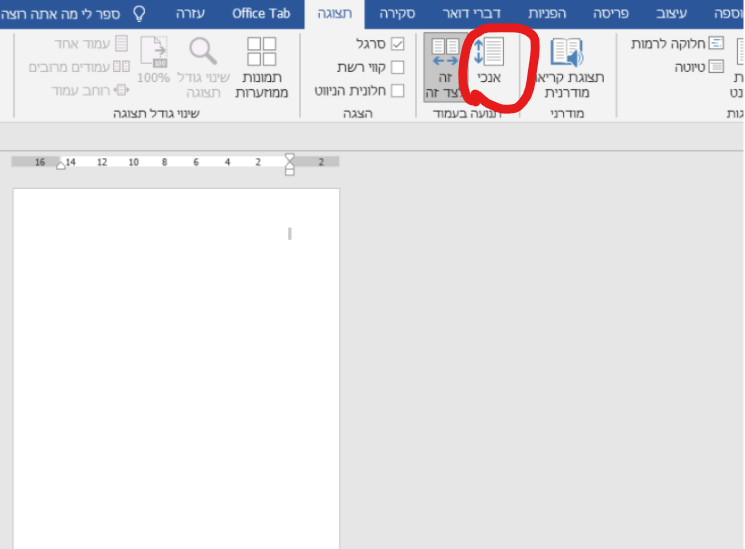Open the Review (סקירה) ribbon tab
Screen dimensions: 745x549
click(397, 14)
